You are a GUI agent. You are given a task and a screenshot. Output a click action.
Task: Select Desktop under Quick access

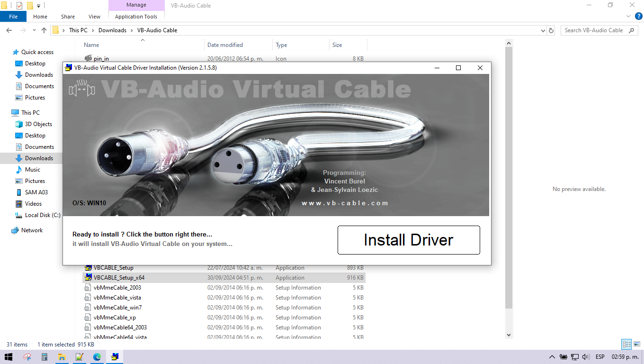click(35, 64)
